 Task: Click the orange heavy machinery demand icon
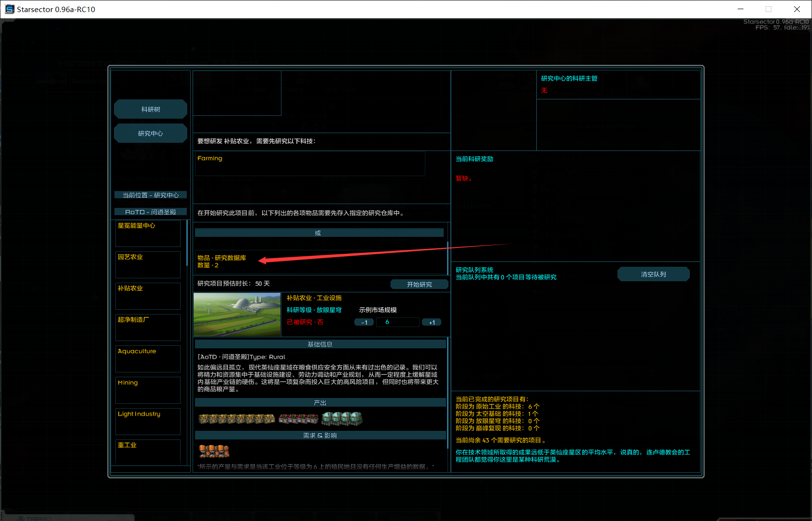tap(214, 451)
